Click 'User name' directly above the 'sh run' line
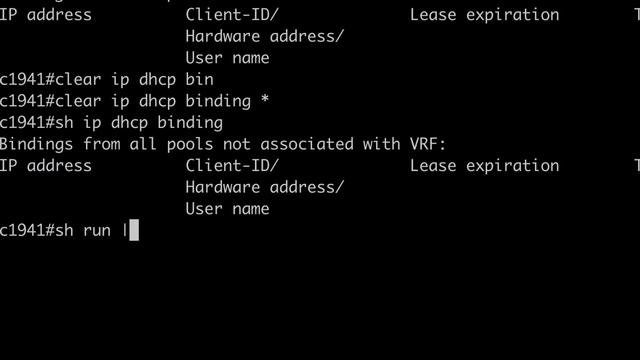Viewport: 640px width, 360px height. [227, 209]
